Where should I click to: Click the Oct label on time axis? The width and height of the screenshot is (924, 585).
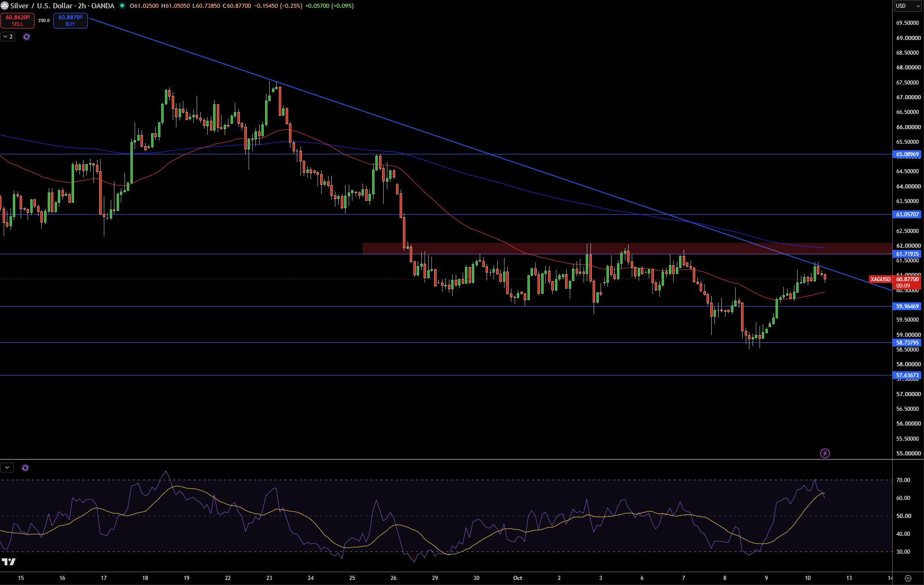tap(518, 578)
